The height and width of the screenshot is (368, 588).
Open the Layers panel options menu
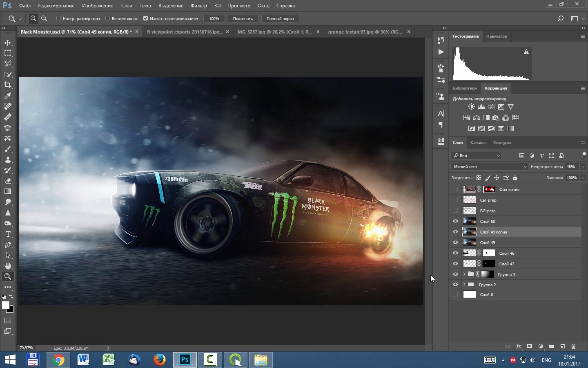[x=583, y=143]
